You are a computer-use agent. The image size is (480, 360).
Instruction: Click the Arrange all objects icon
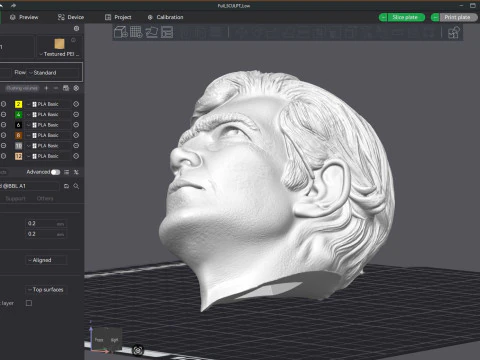click(x=167, y=32)
